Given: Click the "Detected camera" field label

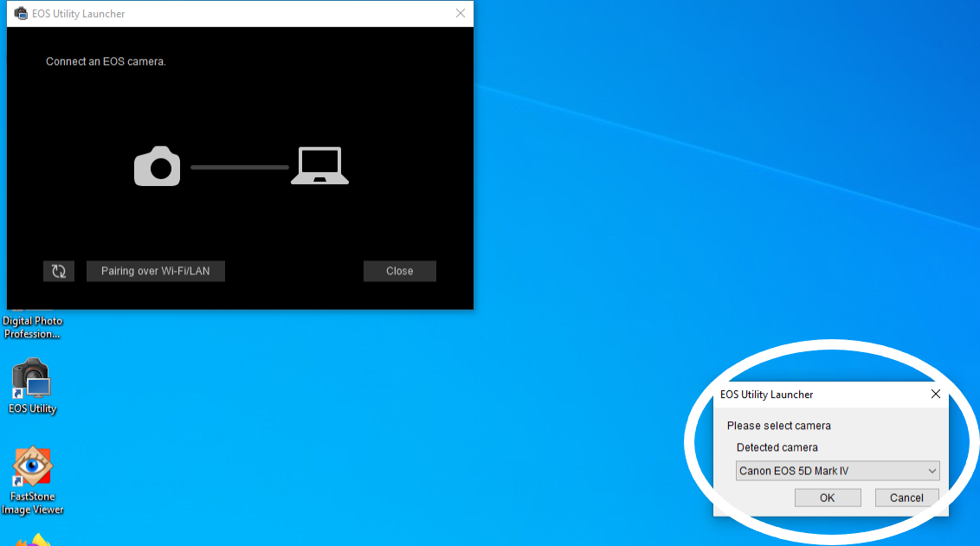Looking at the screenshot, I should coord(777,447).
